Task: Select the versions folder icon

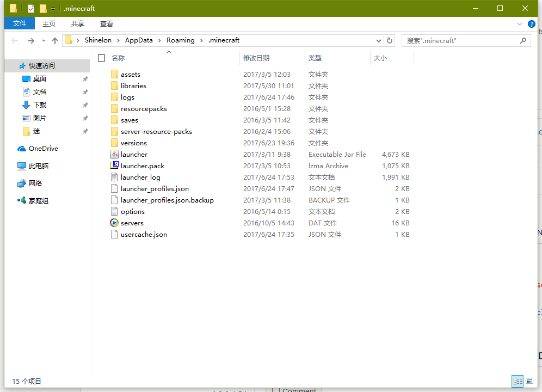Action: tap(114, 143)
